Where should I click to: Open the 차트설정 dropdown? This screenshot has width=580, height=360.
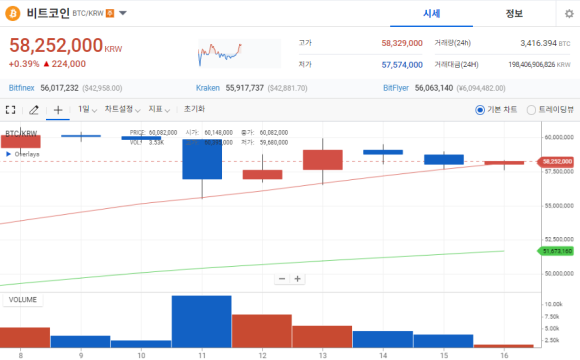coord(122,110)
